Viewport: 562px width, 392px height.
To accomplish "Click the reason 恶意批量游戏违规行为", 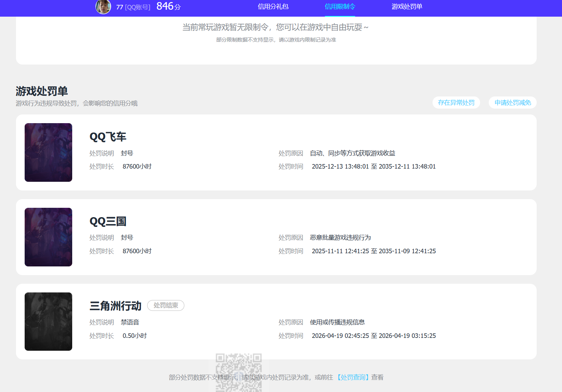I will (x=341, y=238).
